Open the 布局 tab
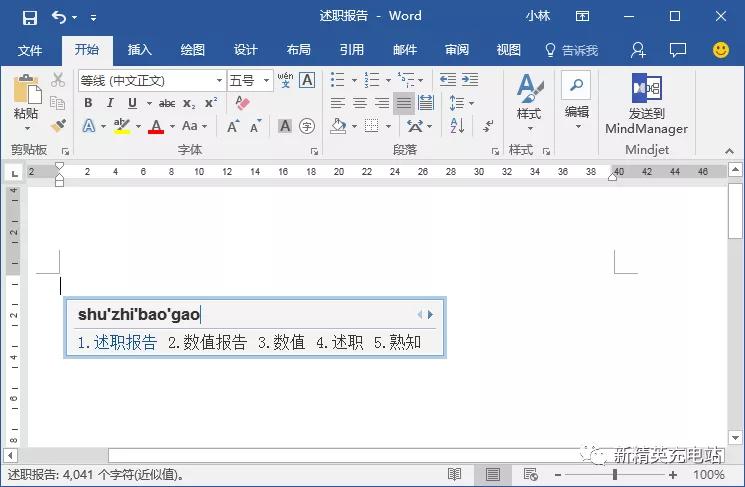The width and height of the screenshot is (745, 487). point(298,50)
